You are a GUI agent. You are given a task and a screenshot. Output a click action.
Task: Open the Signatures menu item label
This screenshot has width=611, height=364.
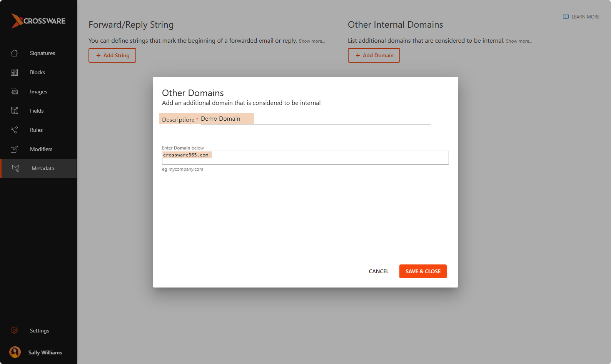click(42, 53)
